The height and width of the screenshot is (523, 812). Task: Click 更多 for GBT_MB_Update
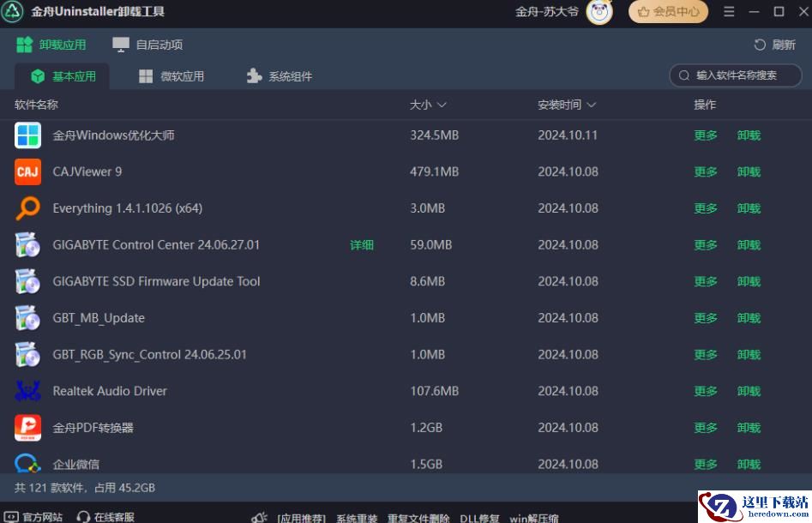tap(706, 318)
